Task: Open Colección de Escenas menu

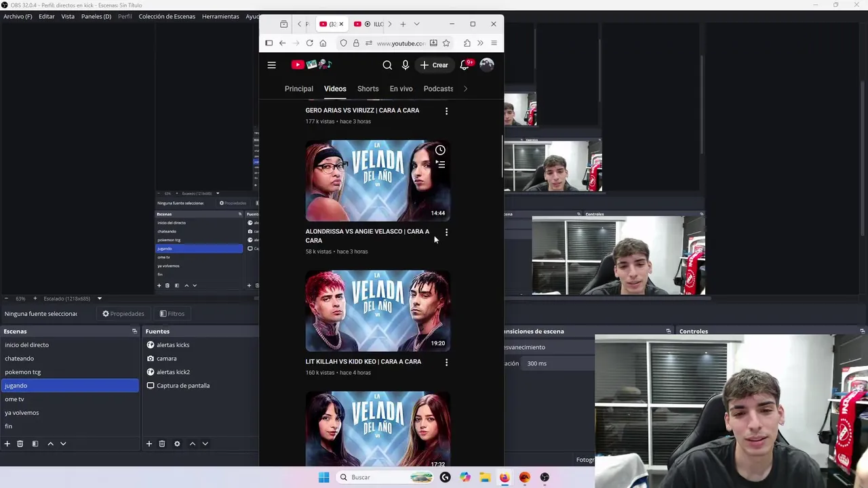Action: point(167,16)
